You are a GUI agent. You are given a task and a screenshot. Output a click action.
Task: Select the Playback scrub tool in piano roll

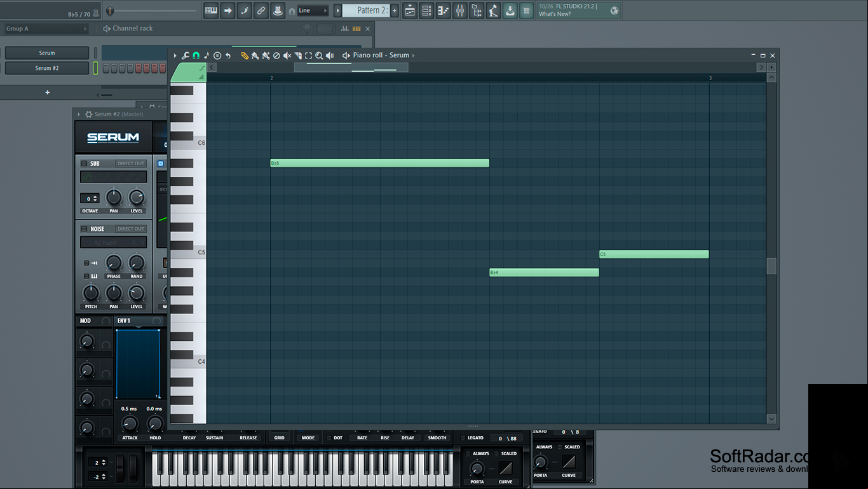coord(330,55)
